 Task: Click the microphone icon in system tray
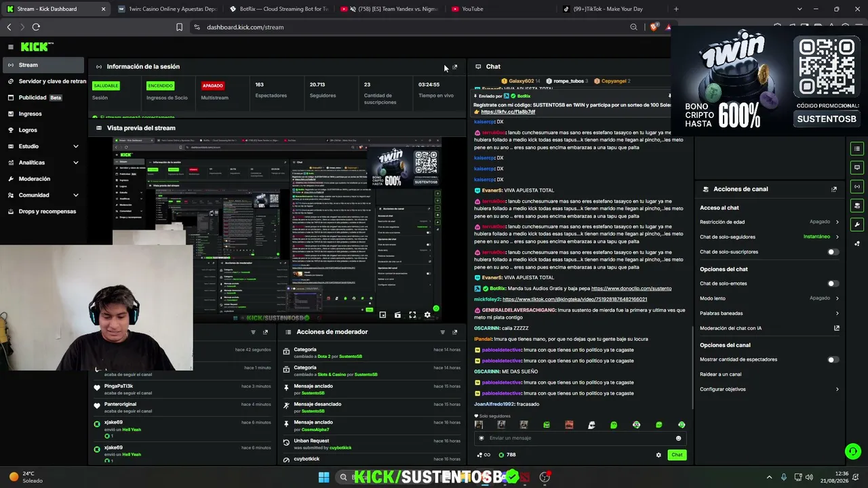coord(783,477)
